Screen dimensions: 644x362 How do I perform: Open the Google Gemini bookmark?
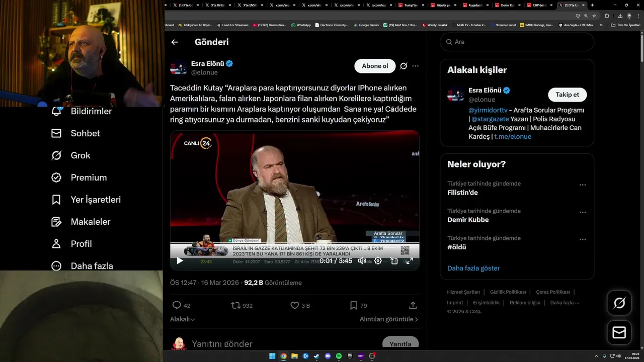pyautogui.click(x=366, y=25)
